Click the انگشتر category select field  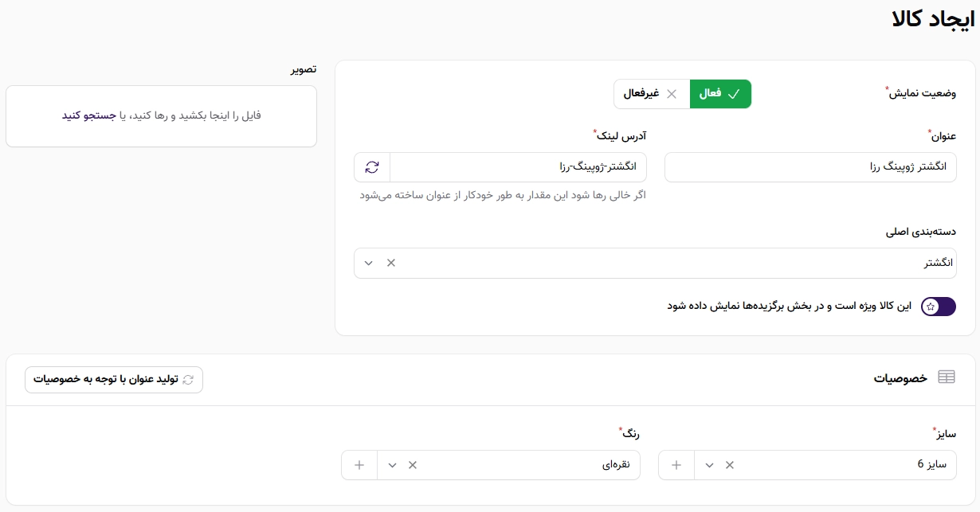655,263
